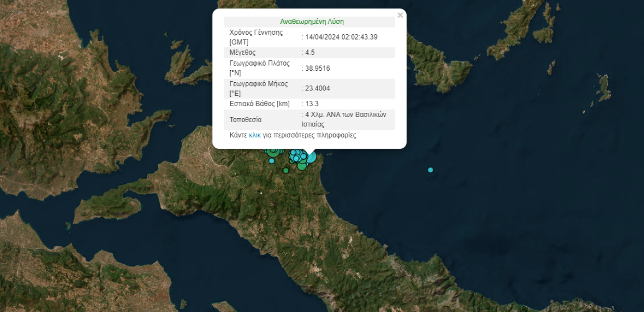This screenshot has height=312, width=644.
Task: Click the 'Γεωγραφικό Πλάτος [°N]' label
Action: 259,68
